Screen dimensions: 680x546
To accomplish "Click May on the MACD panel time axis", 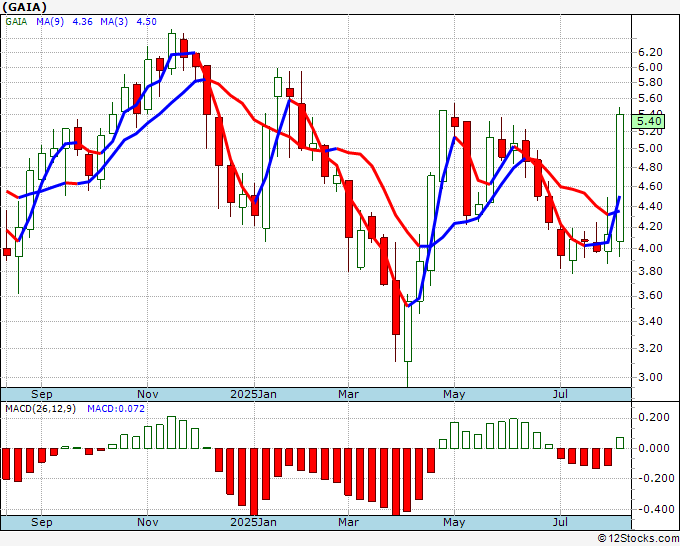I will point(454,522).
